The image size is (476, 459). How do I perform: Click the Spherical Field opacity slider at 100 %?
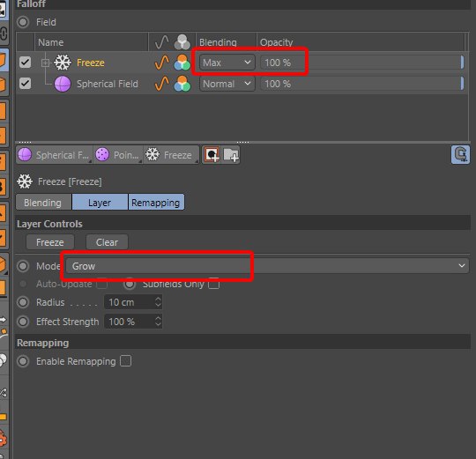click(362, 84)
